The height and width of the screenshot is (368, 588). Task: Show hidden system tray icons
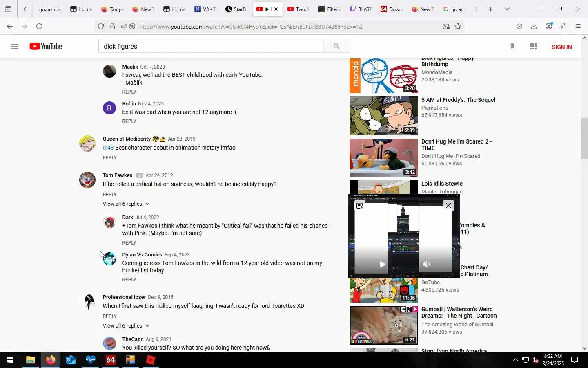(x=515, y=360)
